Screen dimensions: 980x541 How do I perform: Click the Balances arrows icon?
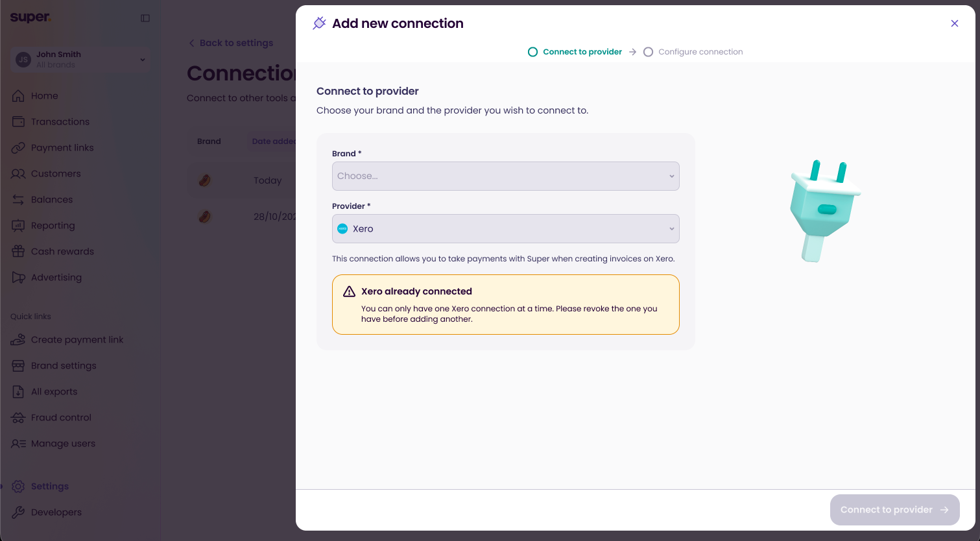[18, 200]
